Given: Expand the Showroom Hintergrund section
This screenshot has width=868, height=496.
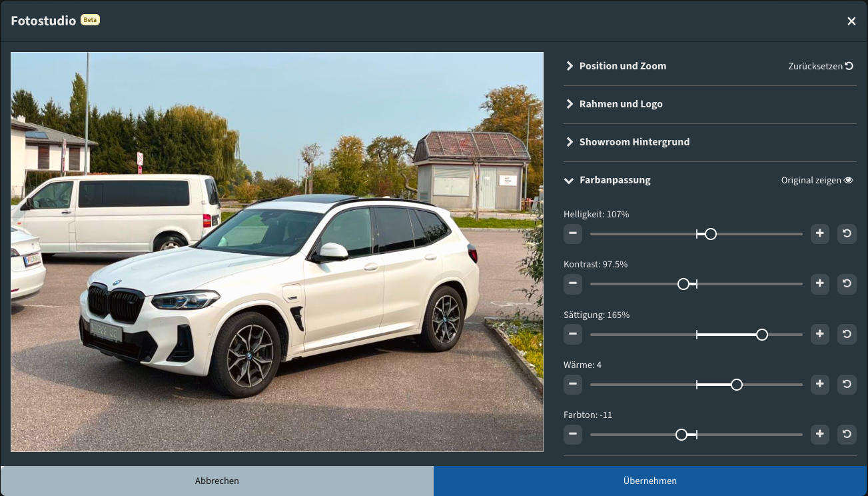Looking at the screenshot, I should [x=628, y=142].
